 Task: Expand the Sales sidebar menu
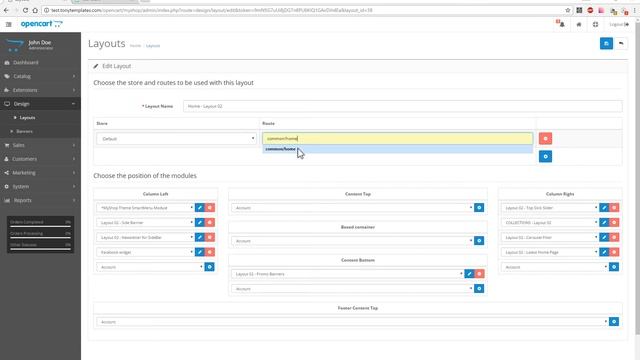(x=40, y=145)
